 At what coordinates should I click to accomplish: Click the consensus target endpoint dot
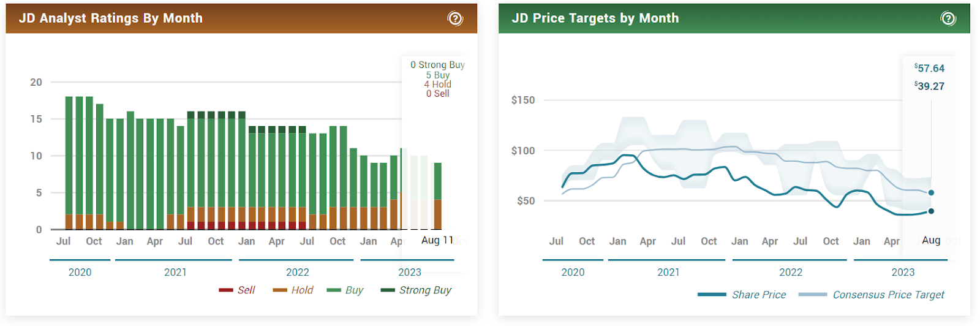pos(931,192)
